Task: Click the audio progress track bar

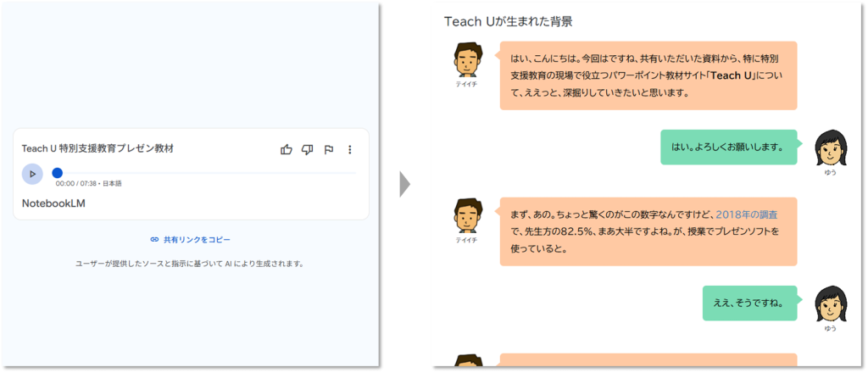Action: pos(206,173)
